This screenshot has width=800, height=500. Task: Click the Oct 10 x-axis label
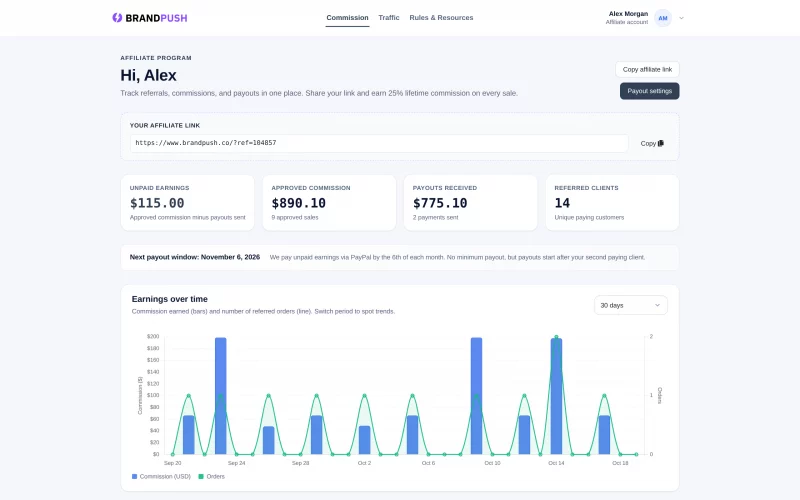(x=492, y=463)
